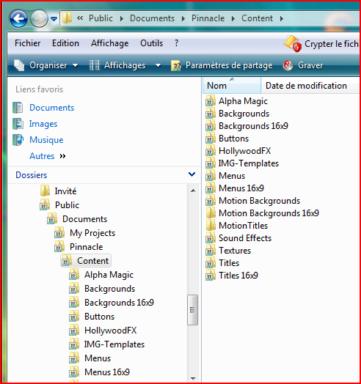Open the Fichier menu
This screenshot has height=384, width=361.
click(x=27, y=43)
